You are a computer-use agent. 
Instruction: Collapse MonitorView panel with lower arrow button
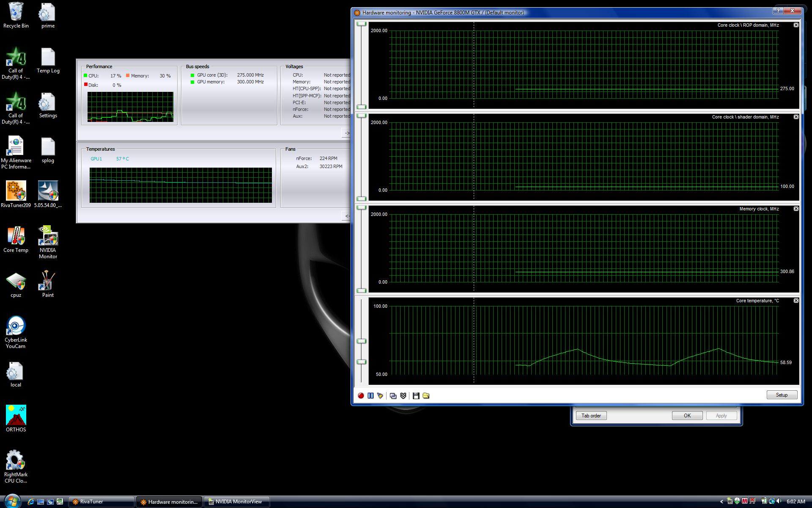click(346, 216)
